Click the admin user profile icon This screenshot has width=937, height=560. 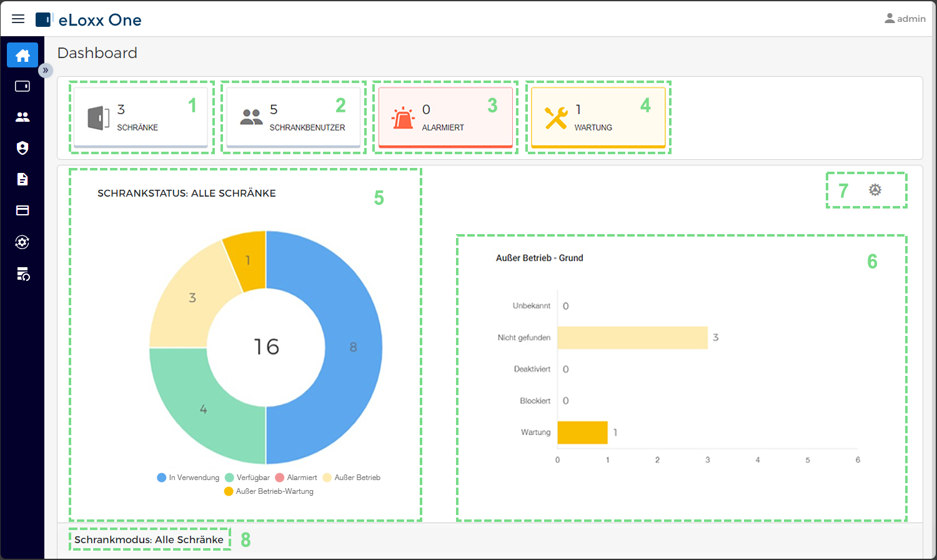tap(905, 19)
